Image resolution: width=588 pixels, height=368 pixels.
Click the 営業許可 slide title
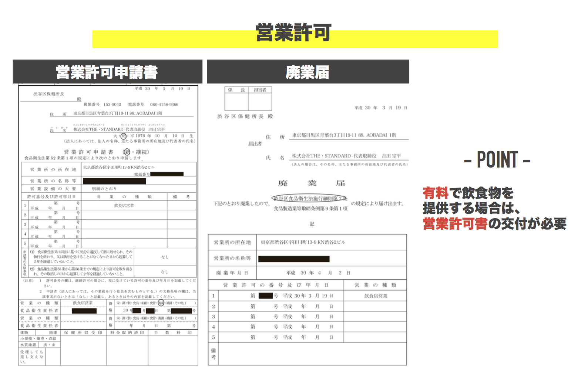click(x=293, y=33)
